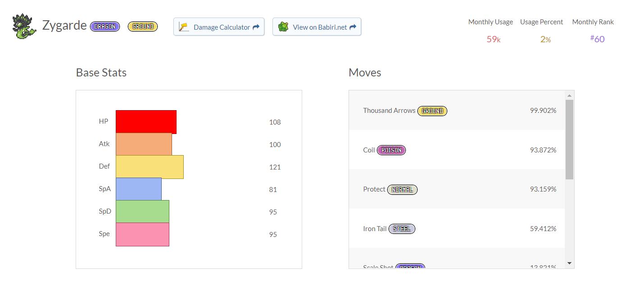Viewport: 644px width, 290px height.
Task: Click the Zygarde sprite icon
Action: click(24, 26)
